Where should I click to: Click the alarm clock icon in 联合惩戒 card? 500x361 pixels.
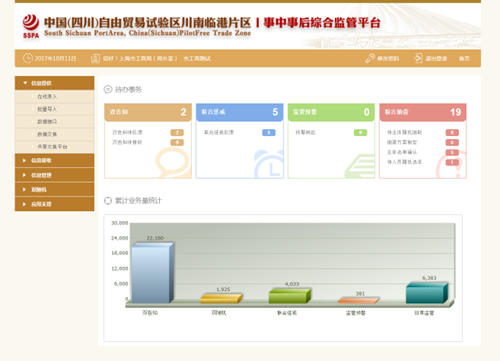[269, 164]
